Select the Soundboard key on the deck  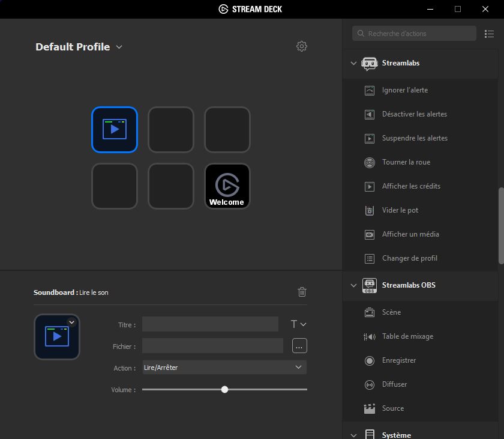tap(115, 130)
